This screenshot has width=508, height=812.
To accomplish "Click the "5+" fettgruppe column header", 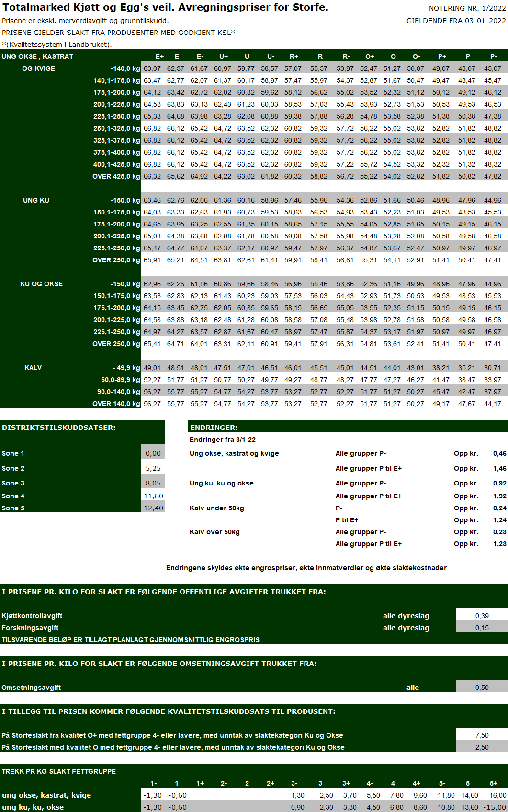I will tap(494, 783).
